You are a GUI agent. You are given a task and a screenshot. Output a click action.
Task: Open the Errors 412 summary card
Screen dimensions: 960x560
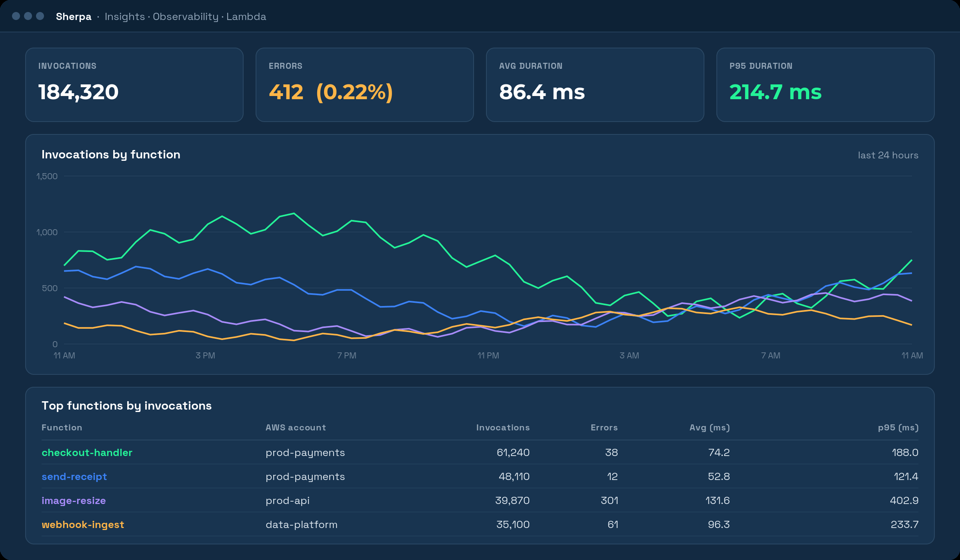(x=365, y=85)
